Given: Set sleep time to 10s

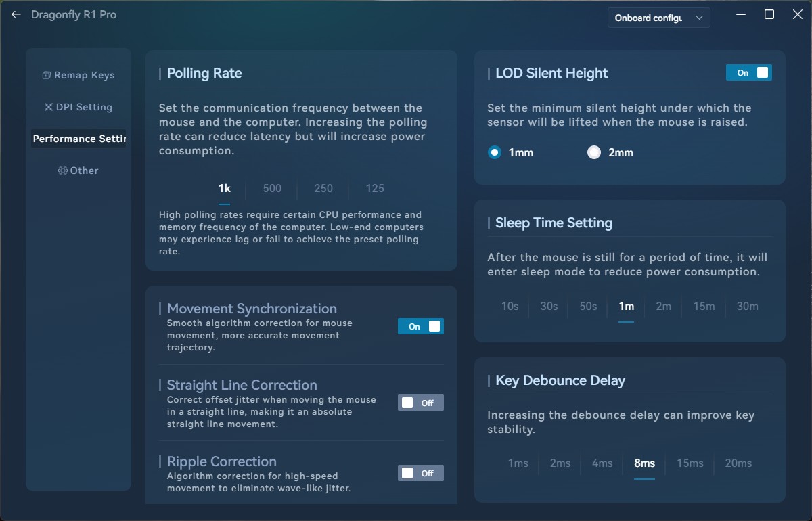Looking at the screenshot, I should 510,306.
